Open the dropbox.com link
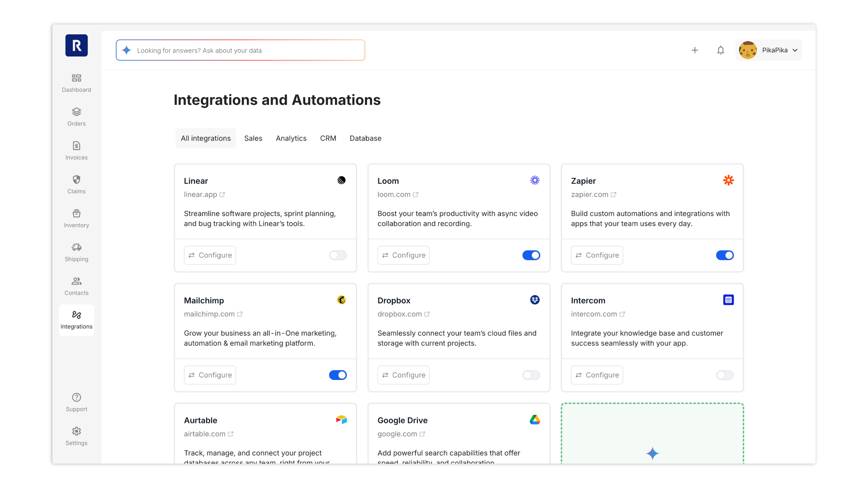This screenshot has height=488, width=868. tap(404, 314)
